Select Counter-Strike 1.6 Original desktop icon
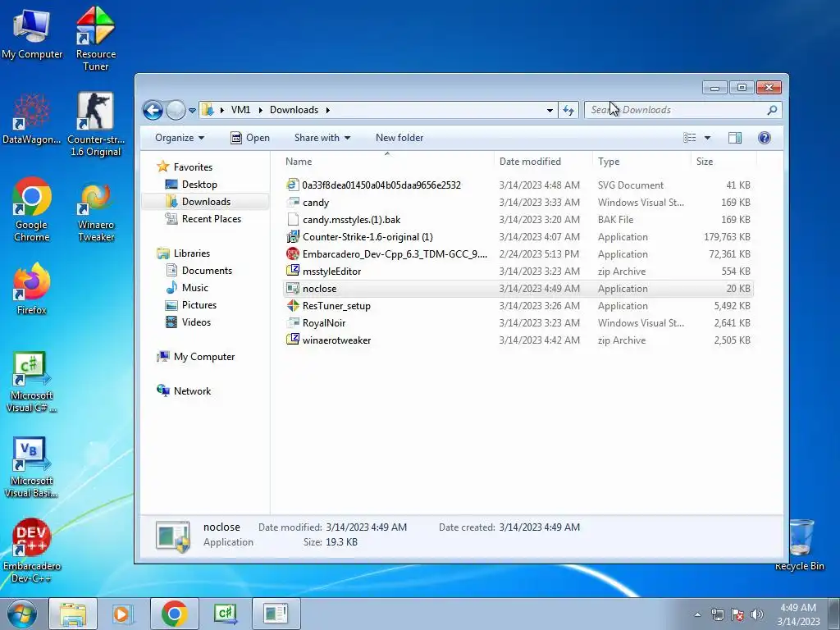Viewport: 840px width, 630px height. point(95,125)
